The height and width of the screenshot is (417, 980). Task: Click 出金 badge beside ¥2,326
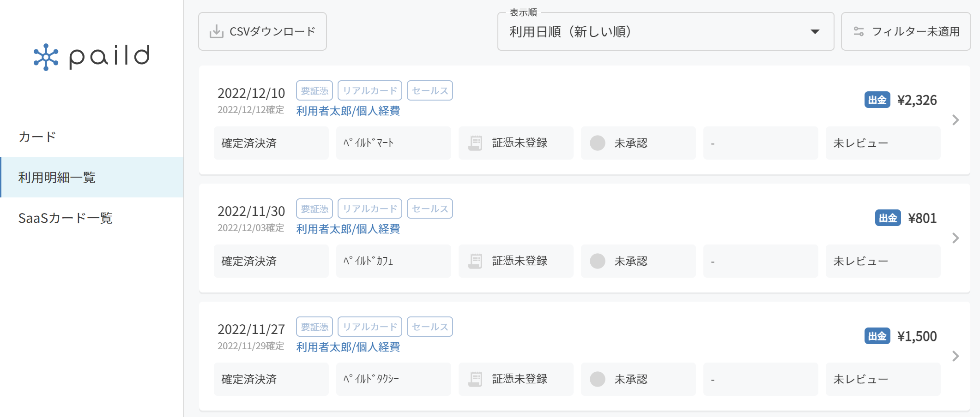coord(877,100)
